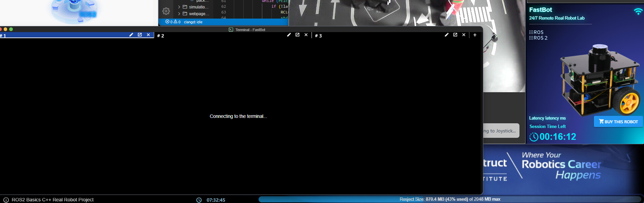Open terminal #2 in external window
The image size is (644, 203).
click(x=297, y=35)
